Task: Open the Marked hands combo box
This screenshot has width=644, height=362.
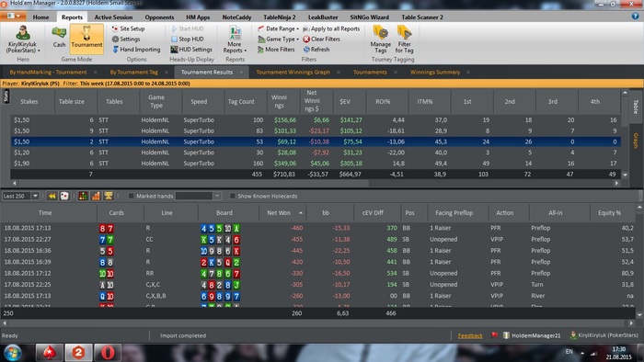Action: coord(199,196)
